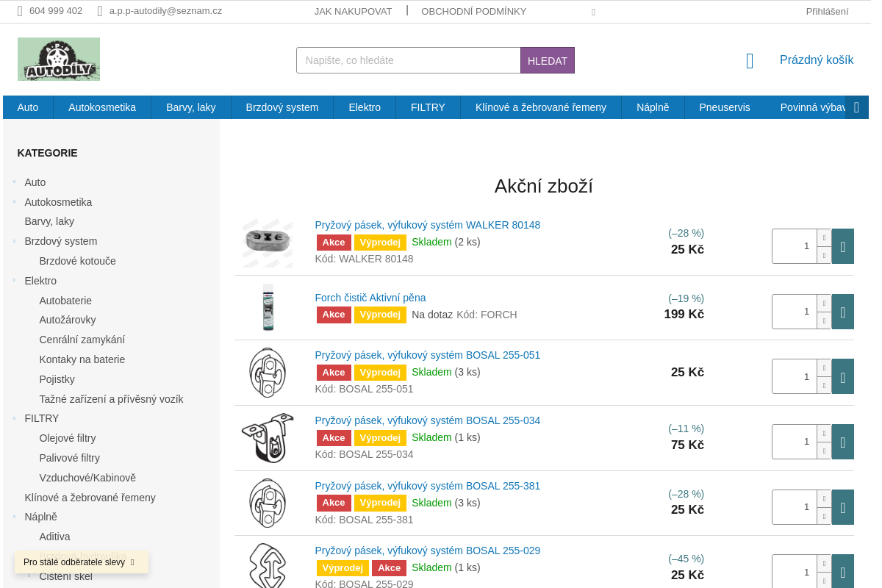
Task: Expand Auto category in sidebar
Action: point(14,182)
